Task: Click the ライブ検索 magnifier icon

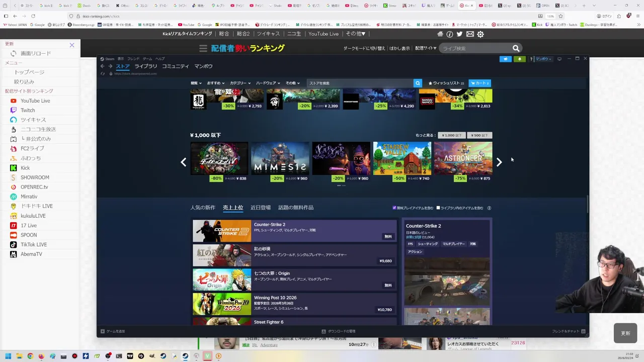Action: click(516, 48)
